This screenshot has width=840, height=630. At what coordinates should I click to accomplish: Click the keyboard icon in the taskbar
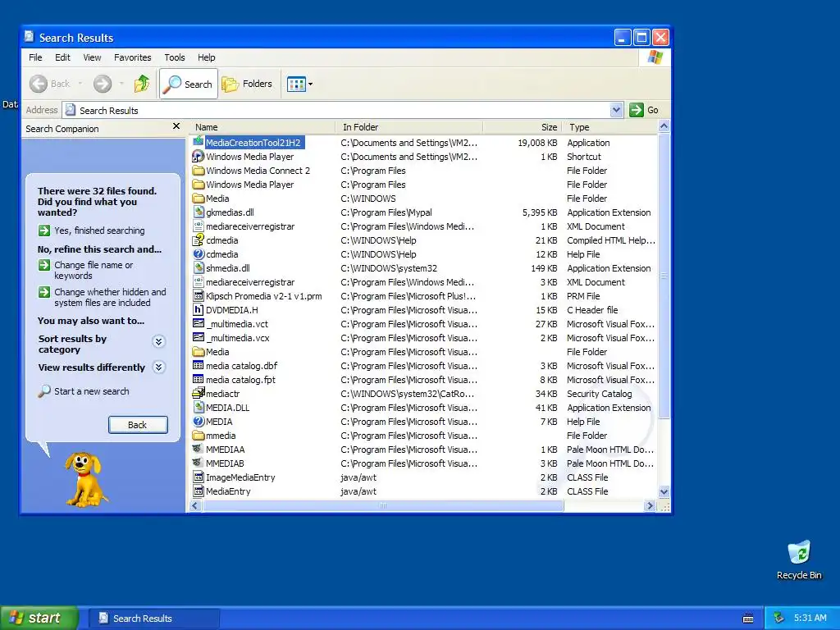[748, 619]
